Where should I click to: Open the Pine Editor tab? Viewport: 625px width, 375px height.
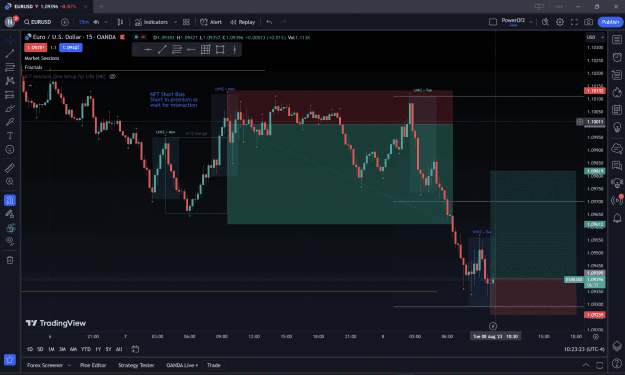pyautogui.click(x=93, y=365)
